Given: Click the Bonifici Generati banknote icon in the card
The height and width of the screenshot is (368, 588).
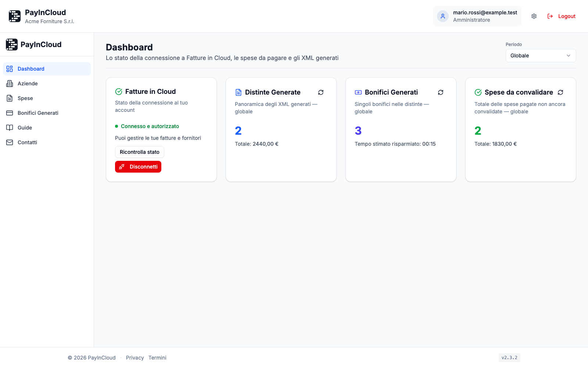Looking at the screenshot, I should pos(358,92).
